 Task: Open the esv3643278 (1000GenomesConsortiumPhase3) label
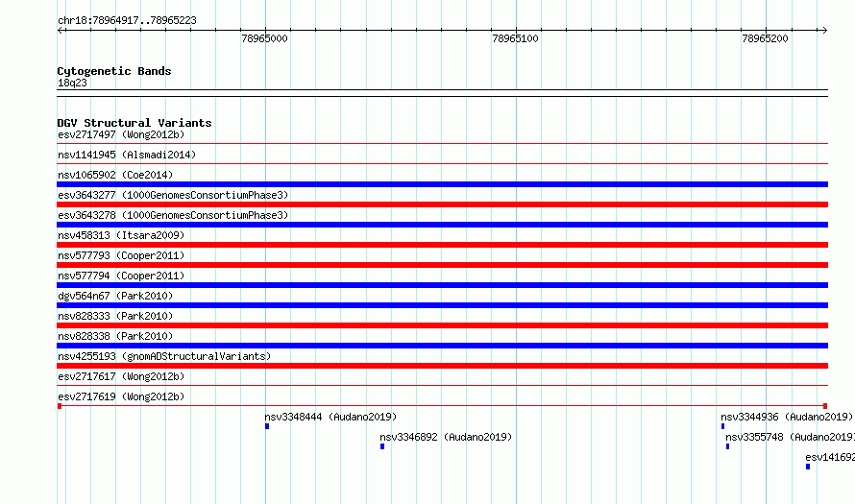pos(173,215)
